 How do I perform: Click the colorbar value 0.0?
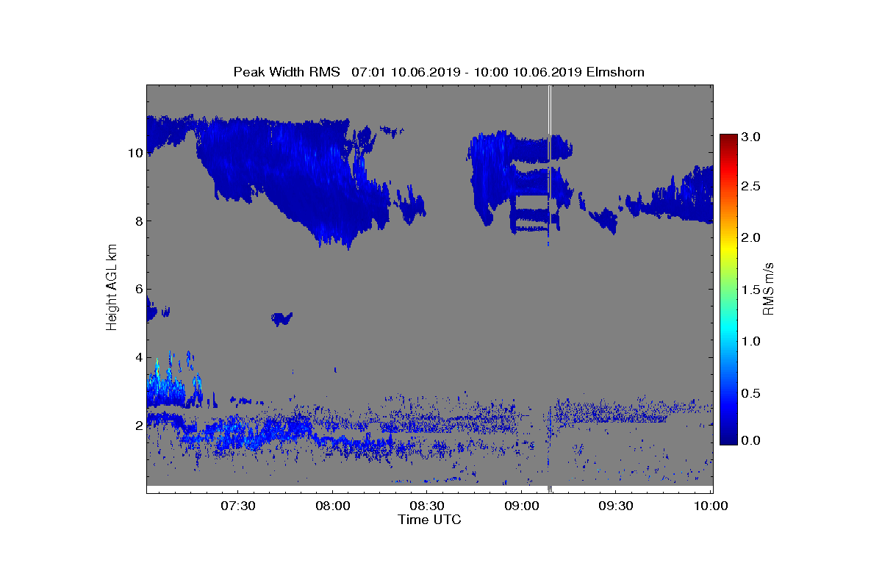tap(750, 440)
